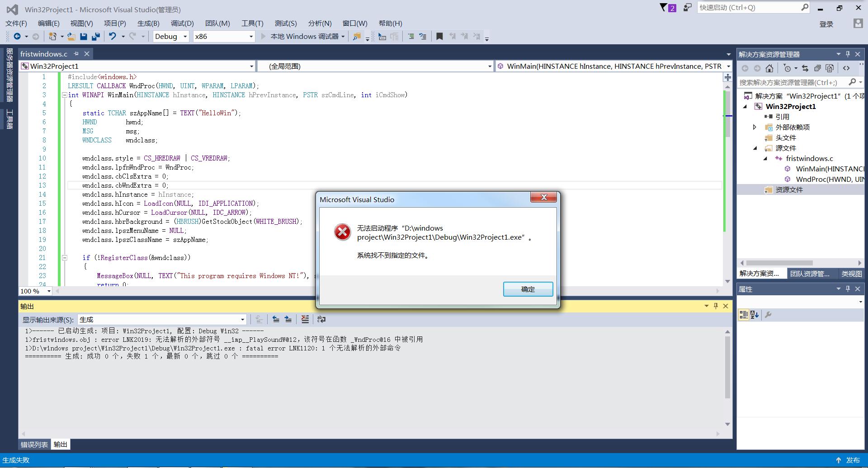Collapse WinMain function at line 3
The image size is (868, 468).
(64, 95)
